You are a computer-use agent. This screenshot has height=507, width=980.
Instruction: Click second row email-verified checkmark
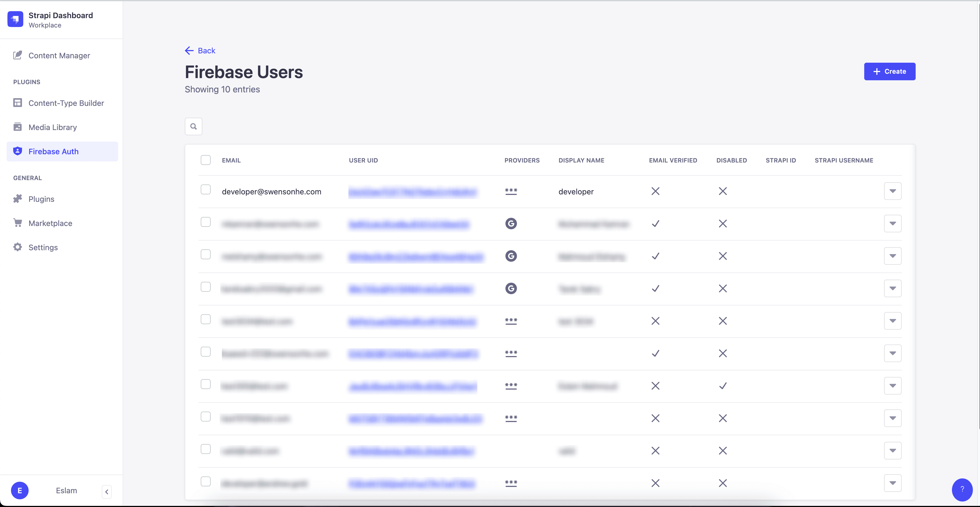[x=655, y=224]
